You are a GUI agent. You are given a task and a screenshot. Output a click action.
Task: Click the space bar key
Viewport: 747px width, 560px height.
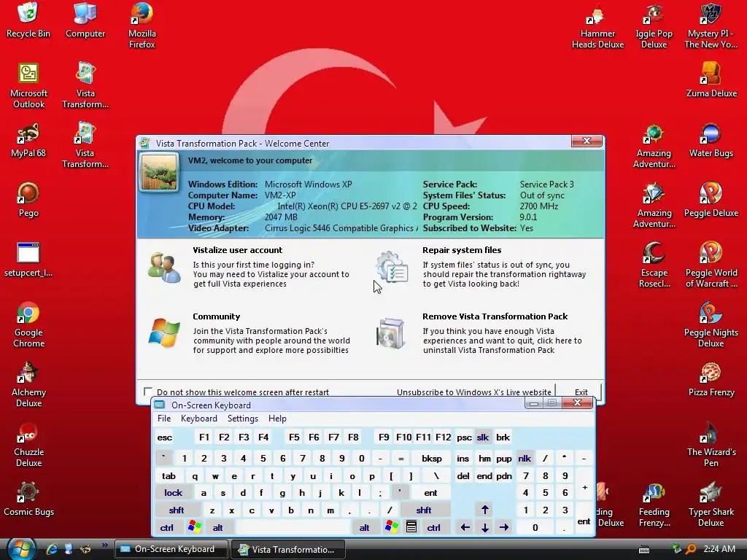[x=293, y=527]
